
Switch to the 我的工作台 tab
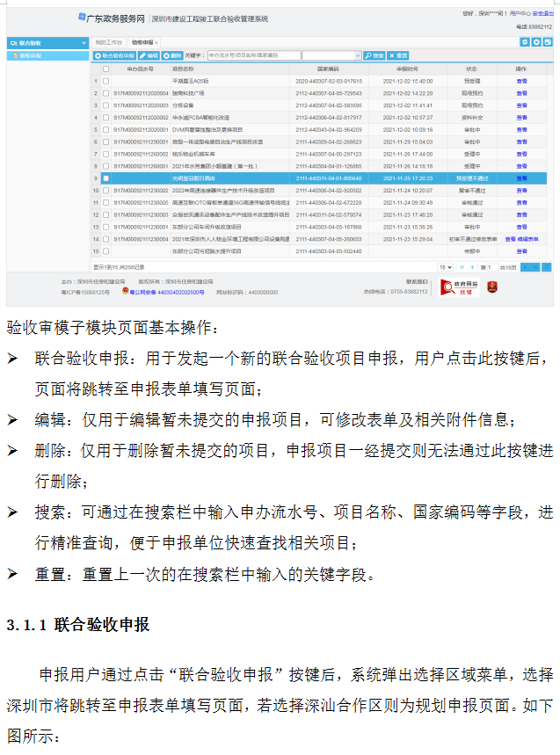[x=109, y=42]
